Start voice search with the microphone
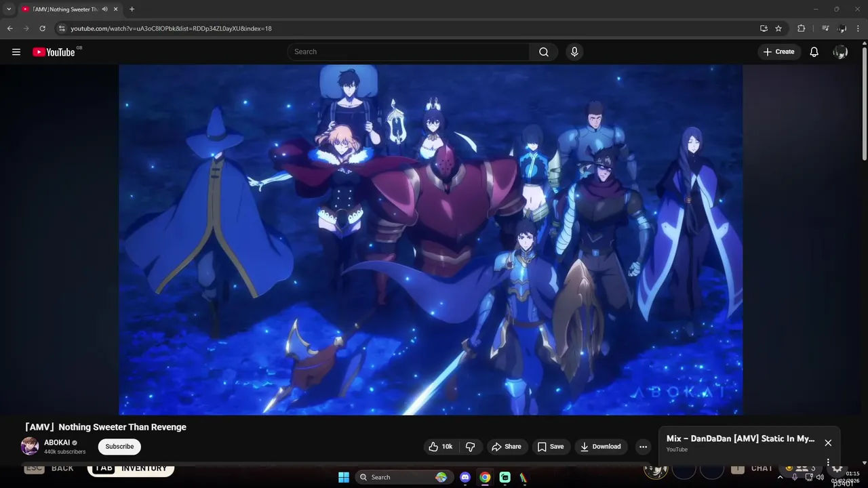868x488 pixels. coord(574,52)
